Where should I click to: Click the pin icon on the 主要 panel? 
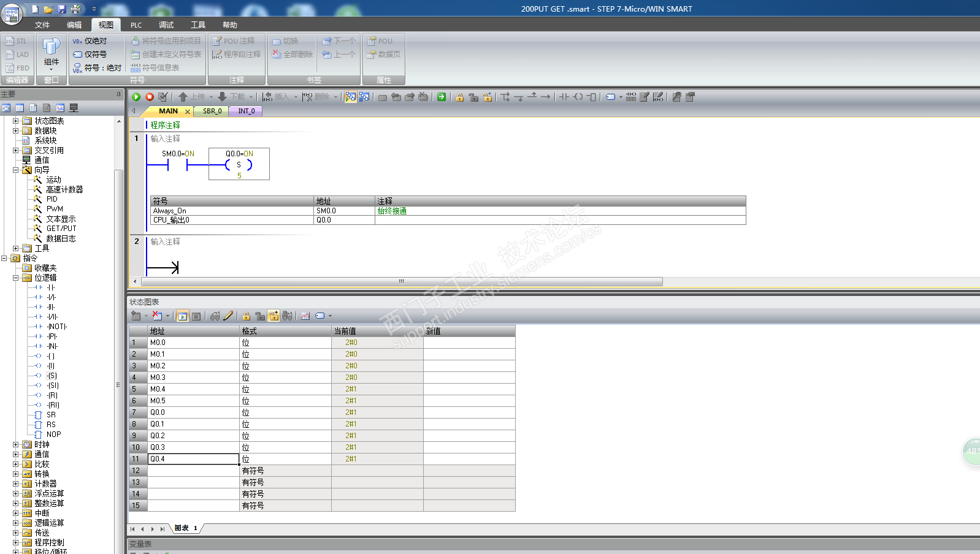point(118,94)
